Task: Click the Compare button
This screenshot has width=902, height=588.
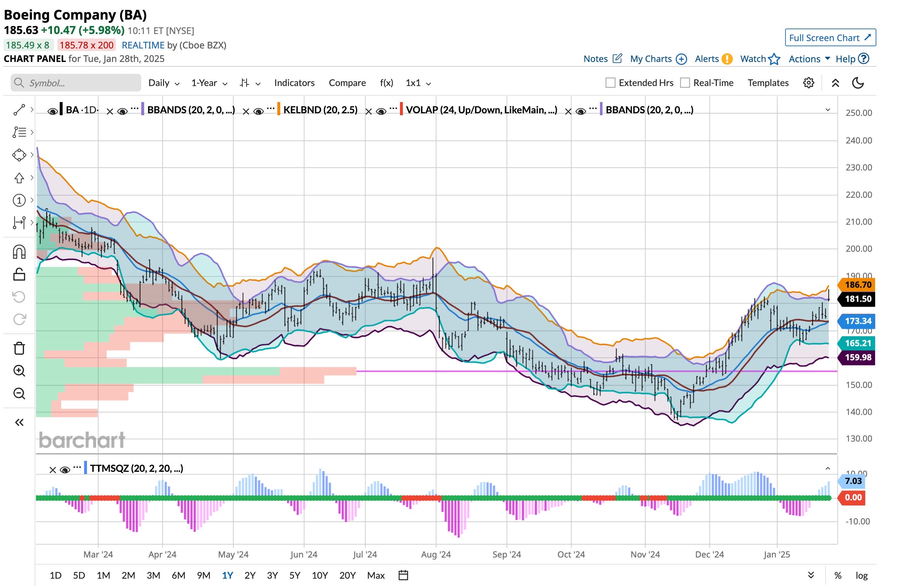Action: [347, 83]
